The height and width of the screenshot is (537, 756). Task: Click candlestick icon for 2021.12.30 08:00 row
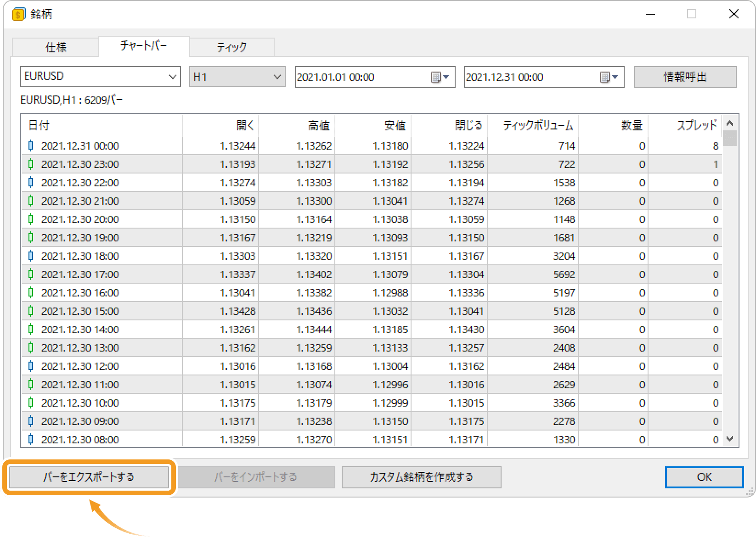tap(31, 440)
